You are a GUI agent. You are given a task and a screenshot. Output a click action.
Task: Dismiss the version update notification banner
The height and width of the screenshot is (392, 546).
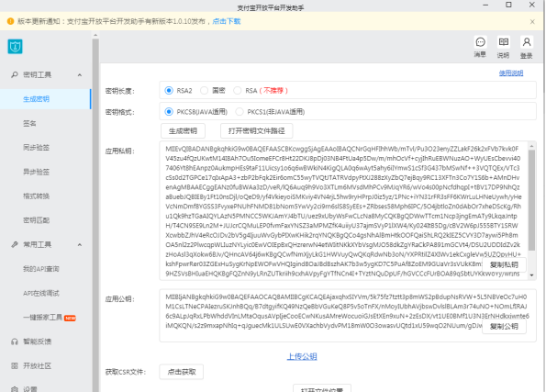click(x=532, y=22)
